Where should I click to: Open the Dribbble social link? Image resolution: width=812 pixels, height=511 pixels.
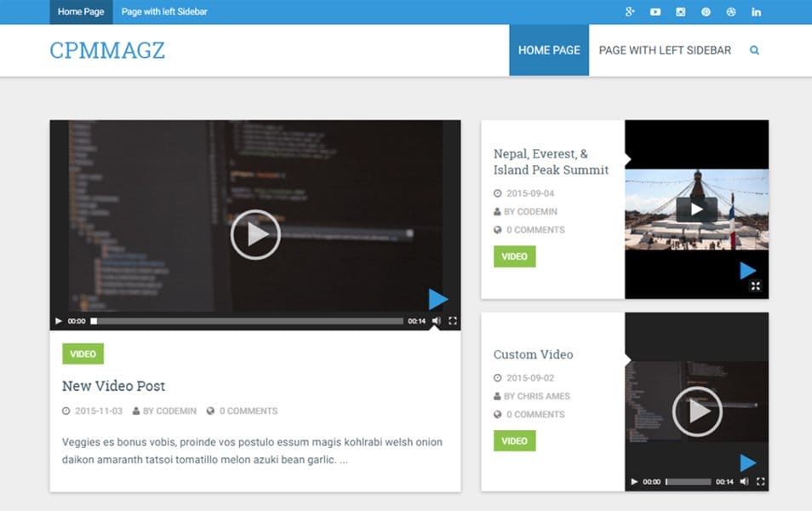[x=730, y=12]
